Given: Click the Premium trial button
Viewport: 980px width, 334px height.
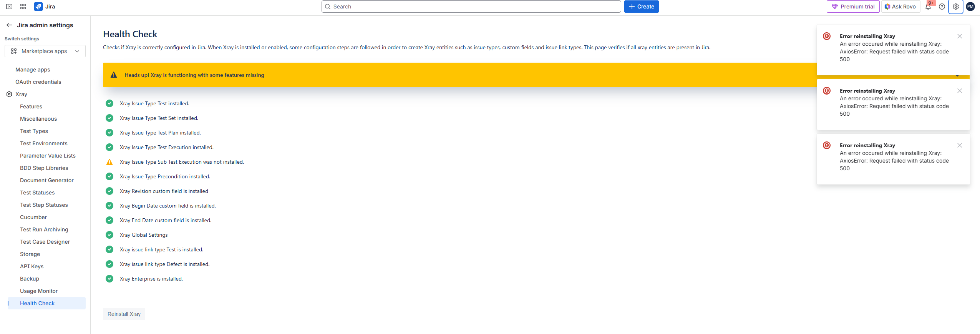Looking at the screenshot, I should click(853, 7).
